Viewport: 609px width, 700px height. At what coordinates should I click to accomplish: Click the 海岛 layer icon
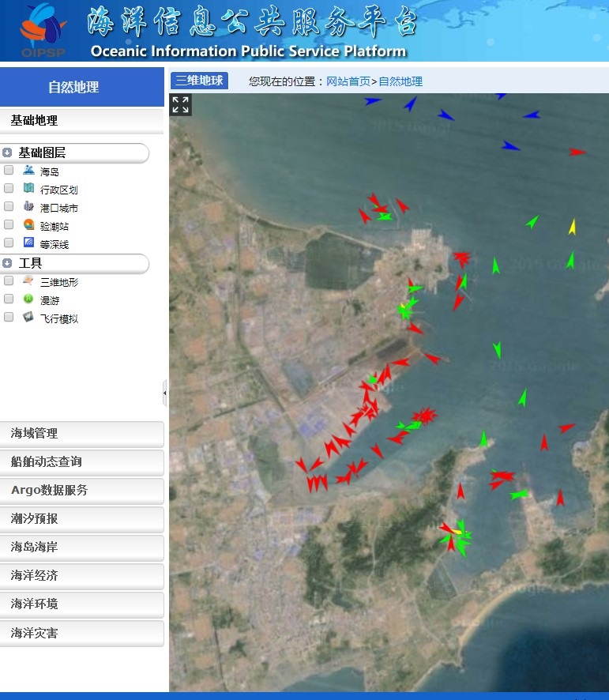click(28, 170)
